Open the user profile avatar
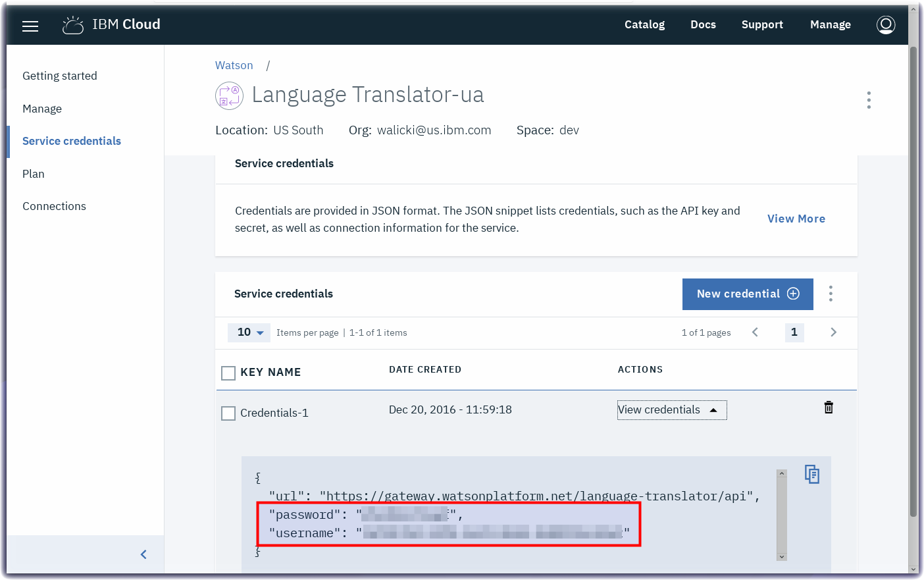The height and width of the screenshot is (580, 924). [886, 25]
